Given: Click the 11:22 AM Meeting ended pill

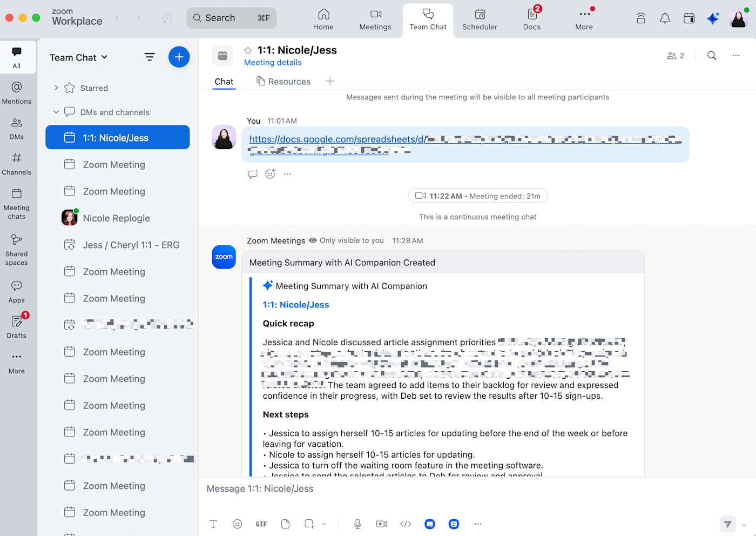Looking at the screenshot, I should coord(478,196).
